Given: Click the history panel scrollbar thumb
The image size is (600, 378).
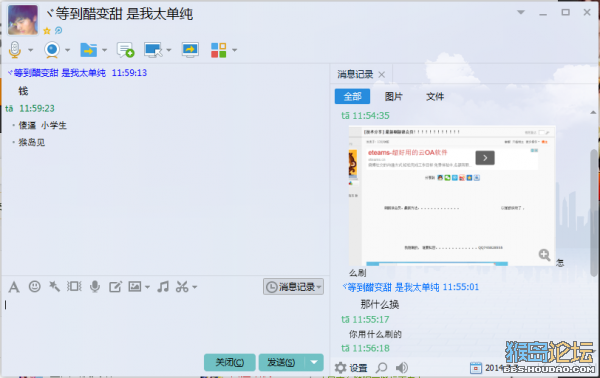Looking at the screenshot, I should pyautogui.click(x=594, y=212).
